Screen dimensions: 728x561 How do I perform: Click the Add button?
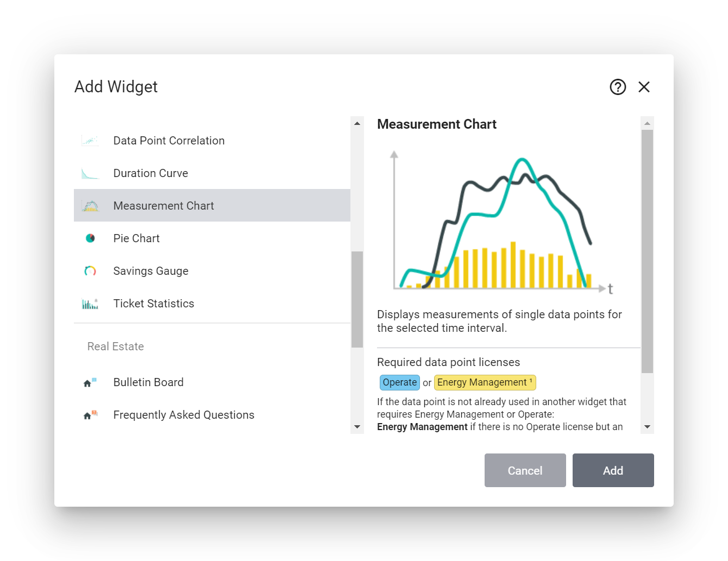[x=613, y=470]
